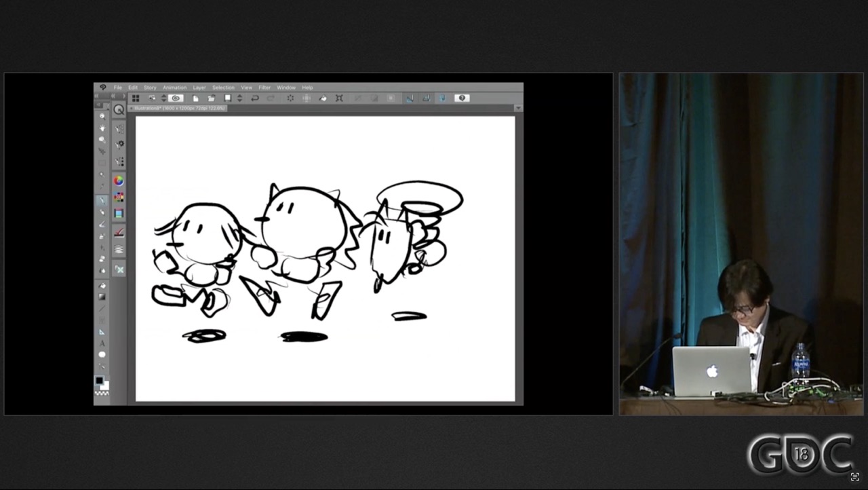Save the illustration via toolbar icon
The image size is (868, 490).
tap(227, 98)
